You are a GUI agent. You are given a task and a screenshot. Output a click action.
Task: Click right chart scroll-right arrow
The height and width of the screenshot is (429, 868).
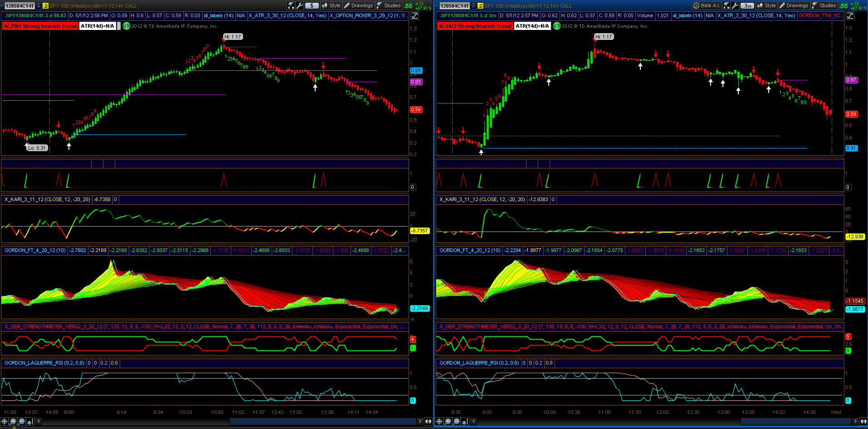(x=855, y=421)
